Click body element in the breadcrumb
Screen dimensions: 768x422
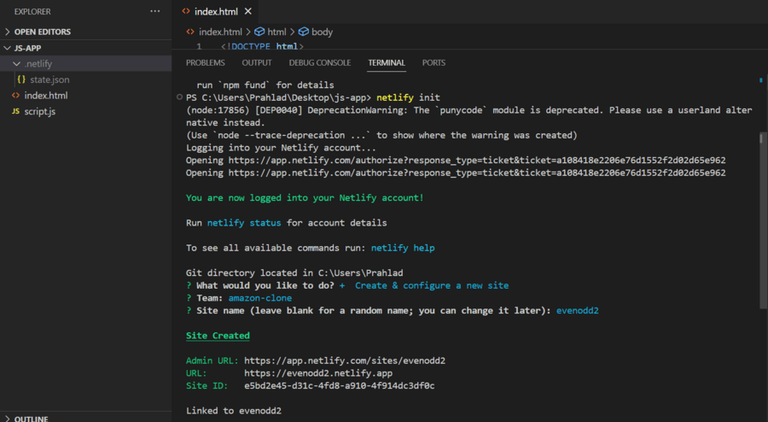coord(322,32)
